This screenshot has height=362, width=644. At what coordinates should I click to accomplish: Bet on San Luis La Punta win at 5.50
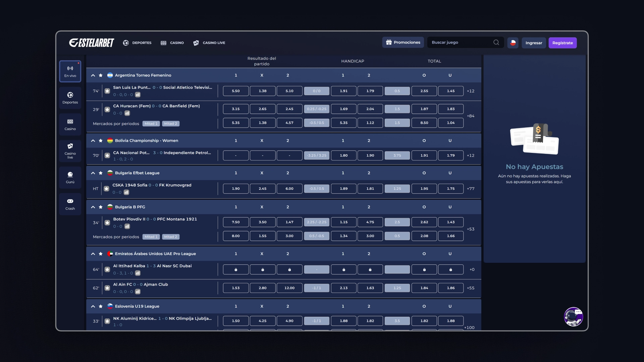pos(236,91)
